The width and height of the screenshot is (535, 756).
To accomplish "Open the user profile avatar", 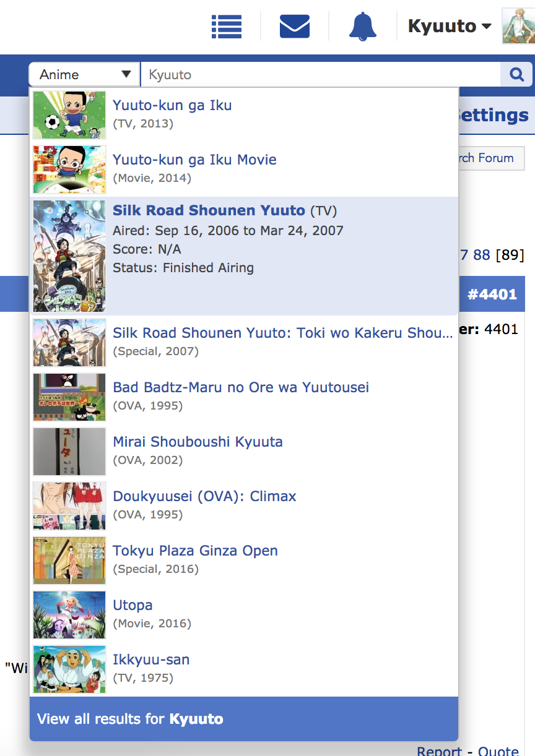I will pyautogui.click(x=518, y=26).
